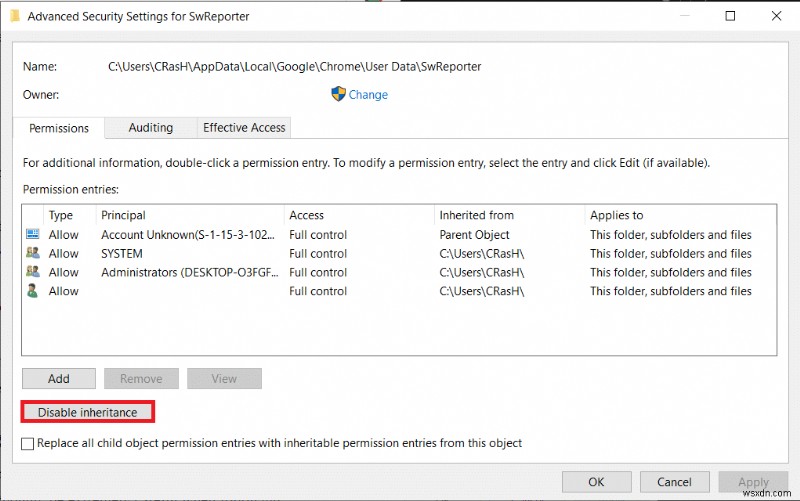Click the Account Unknown entry icon
This screenshot has height=501, width=800.
pyautogui.click(x=33, y=235)
